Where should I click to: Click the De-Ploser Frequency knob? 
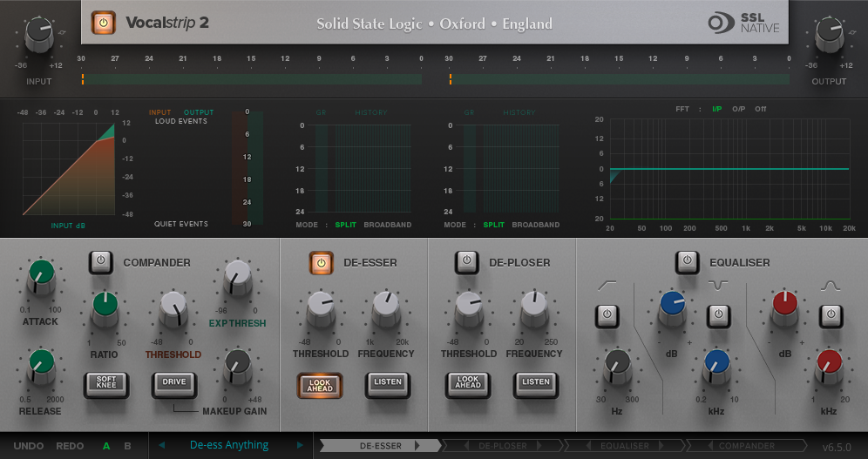point(534,308)
